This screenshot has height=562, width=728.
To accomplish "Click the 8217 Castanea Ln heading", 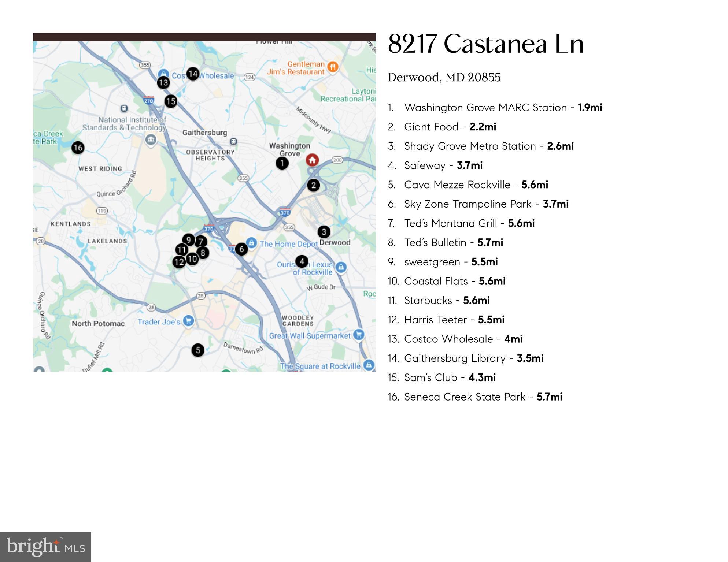I will tap(485, 44).
